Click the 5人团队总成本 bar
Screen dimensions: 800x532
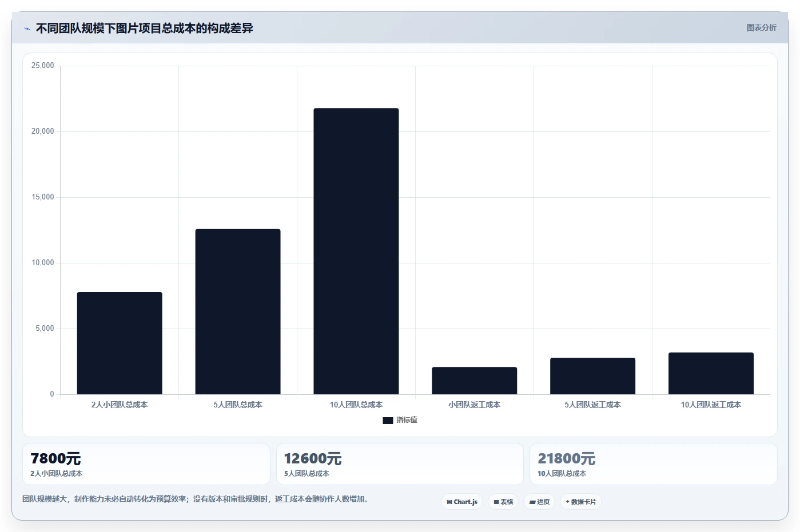[238, 311]
